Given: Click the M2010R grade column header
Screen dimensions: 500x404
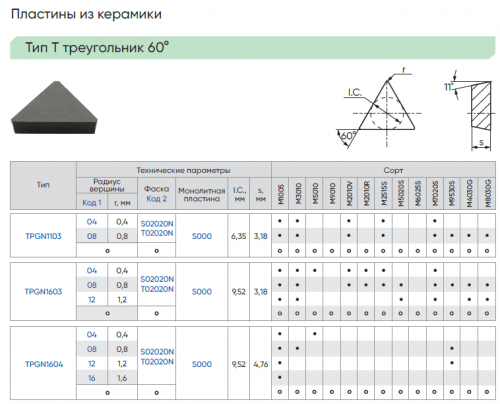Looking at the screenshot, I should tap(366, 193).
